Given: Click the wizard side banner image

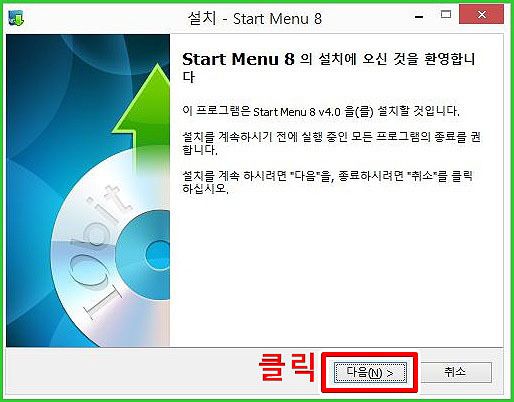Looking at the screenshot, I should click(88, 190).
